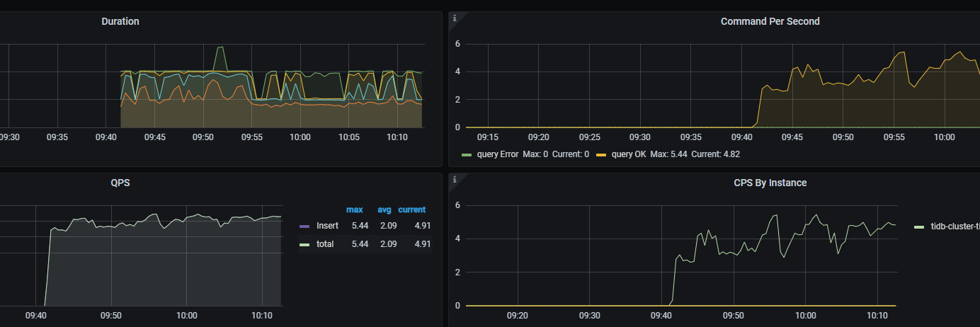
Task: Sort QPS legend by max column
Action: click(x=354, y=210)
